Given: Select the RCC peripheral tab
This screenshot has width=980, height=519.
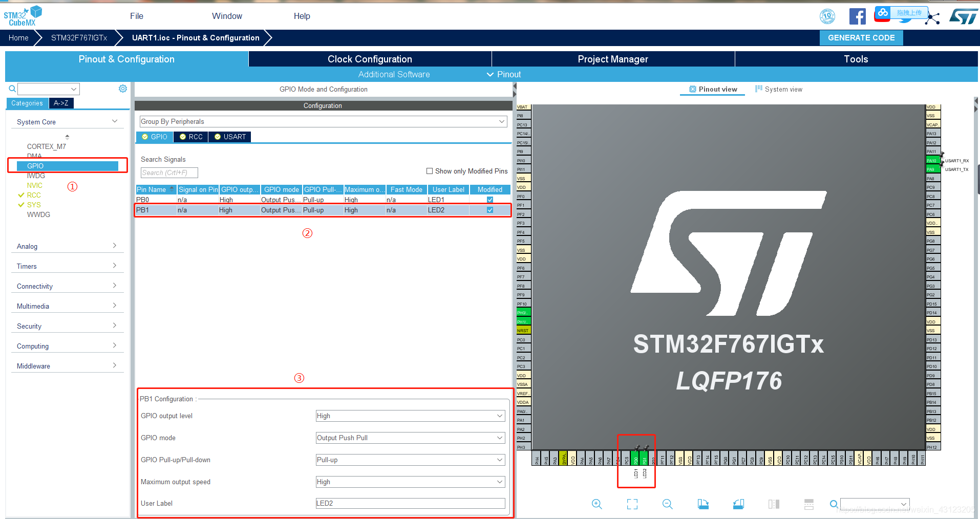Looking at the screenshot, I should [x=191, y=137].
